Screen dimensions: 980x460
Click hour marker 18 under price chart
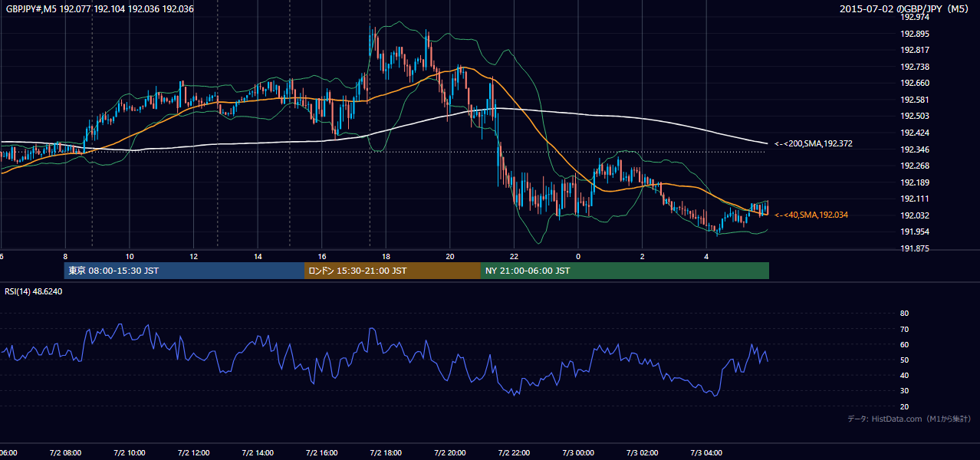click(x=386, y=257)
